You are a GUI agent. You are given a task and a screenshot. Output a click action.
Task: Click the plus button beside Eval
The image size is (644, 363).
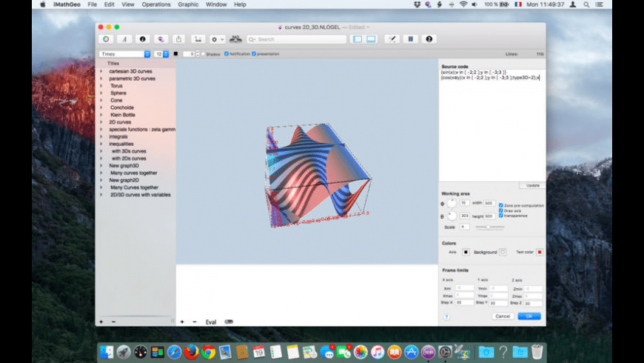pos(182,322)
